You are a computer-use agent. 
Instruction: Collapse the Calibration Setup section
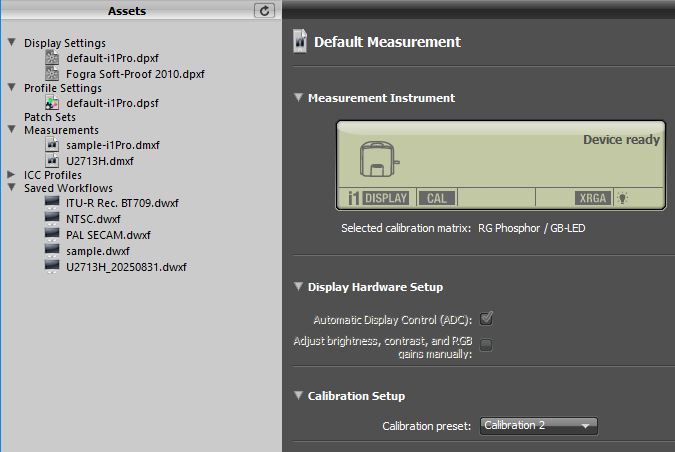click(x=298, y=396)
